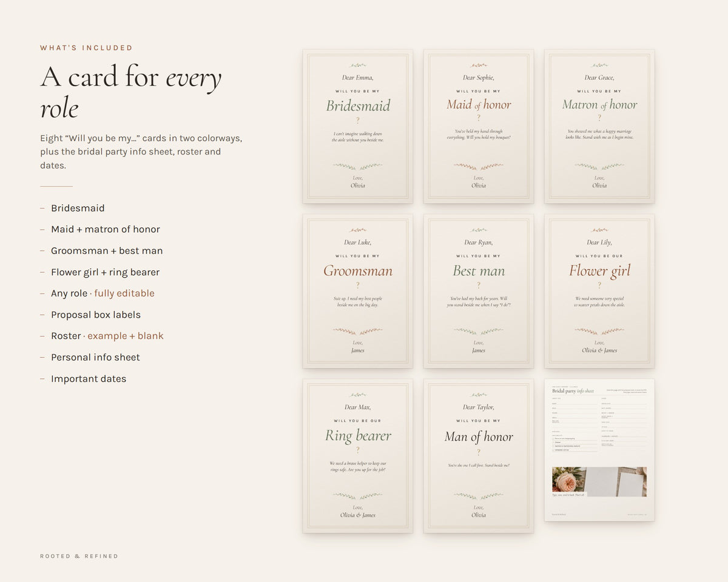The image size is (728, 582).
Task: Click the leaf sprig above 'Dear Emma,'
Action: (x=358, y=65)
